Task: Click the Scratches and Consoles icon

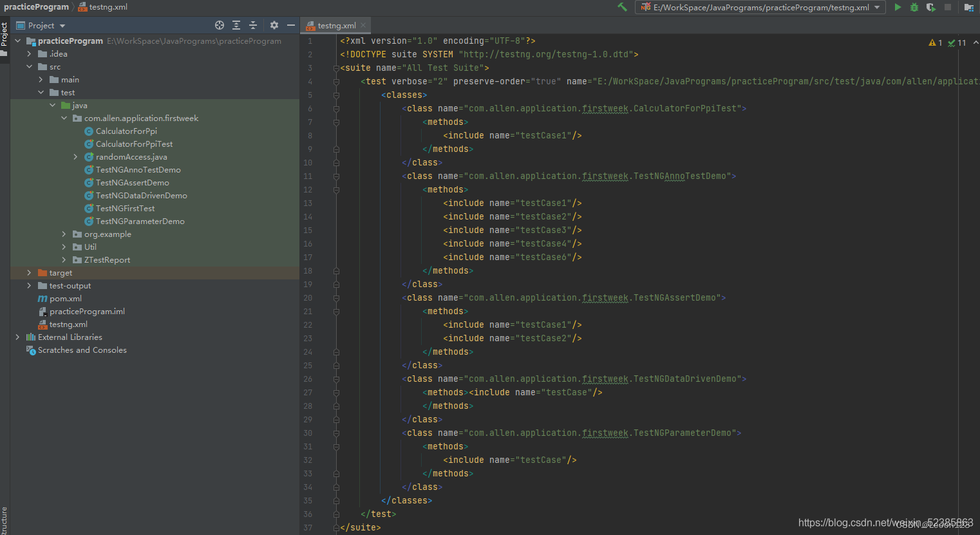Action: click(30, 350)
